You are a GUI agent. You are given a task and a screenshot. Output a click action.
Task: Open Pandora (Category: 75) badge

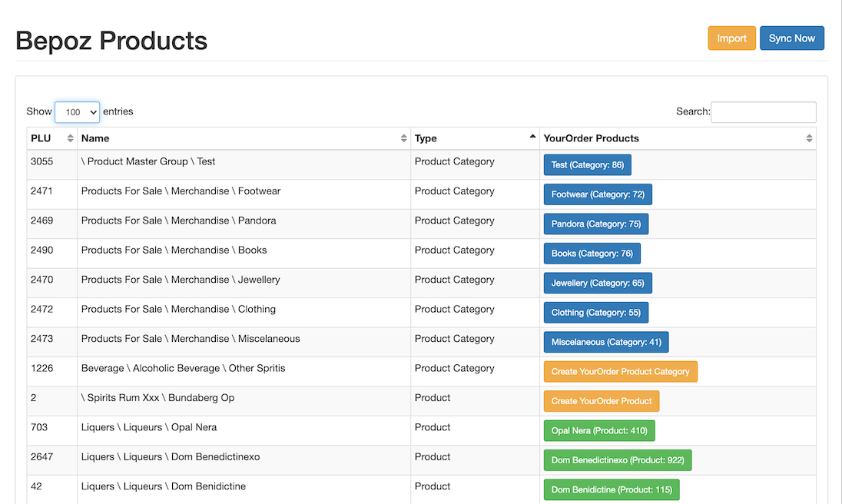click(596, 224)
